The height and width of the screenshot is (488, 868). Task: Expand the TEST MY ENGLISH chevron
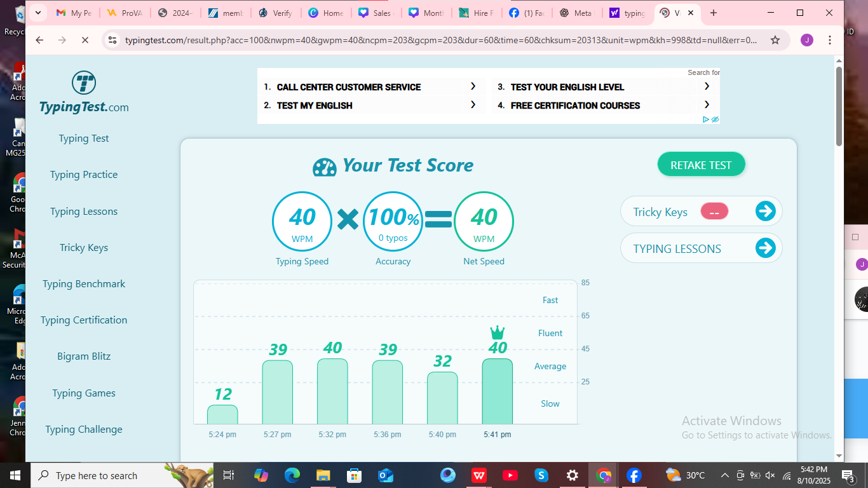473,105
